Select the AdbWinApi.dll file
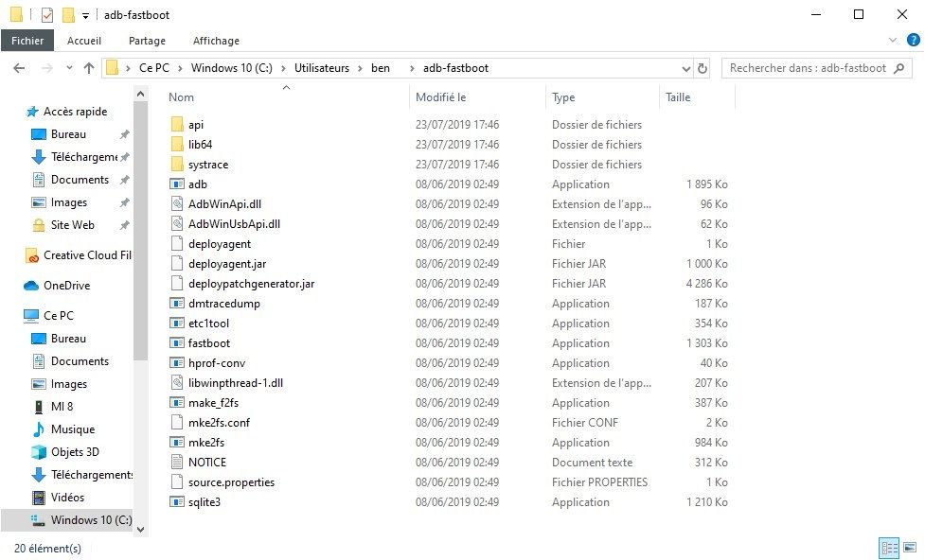 click(x=224, y=204)
